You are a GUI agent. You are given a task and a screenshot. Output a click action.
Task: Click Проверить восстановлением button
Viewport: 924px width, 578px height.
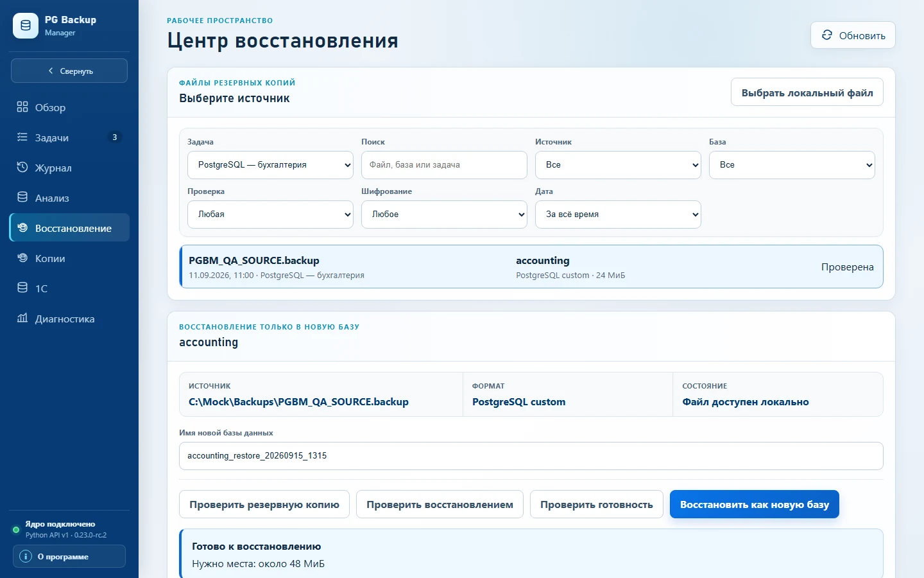[440, 504]
